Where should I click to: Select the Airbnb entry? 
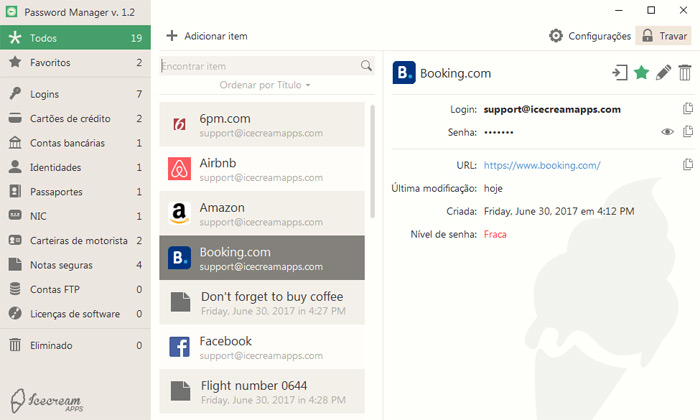click(x=262, y=169)
